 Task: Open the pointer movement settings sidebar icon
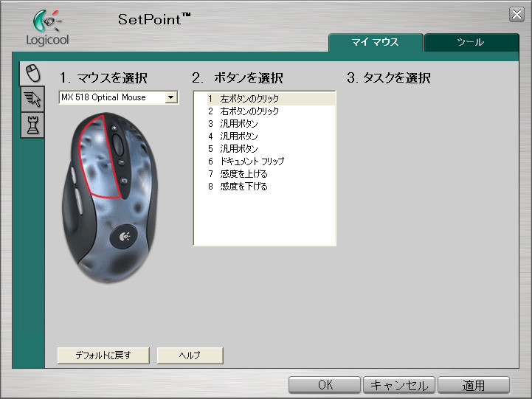pos(32,99)
